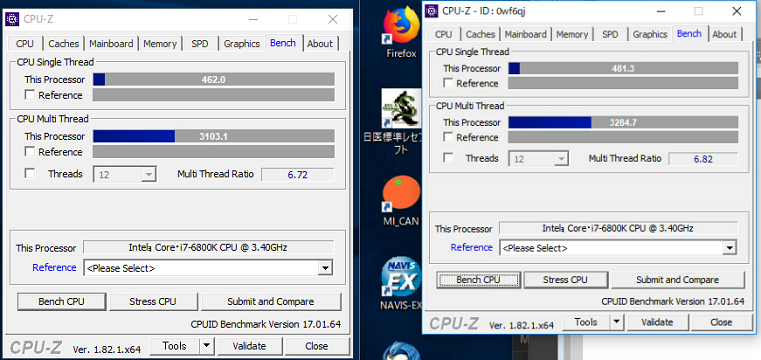
Task: Click multi thread 3103.1 score bar
Action: point(214,136)
